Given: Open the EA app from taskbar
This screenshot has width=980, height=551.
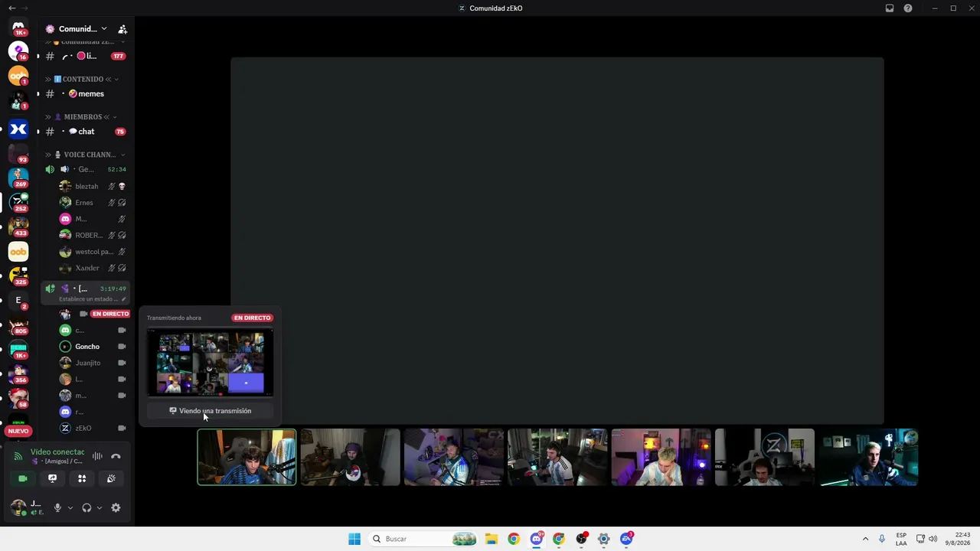Looking at the screenshot, I should (626, 539).
